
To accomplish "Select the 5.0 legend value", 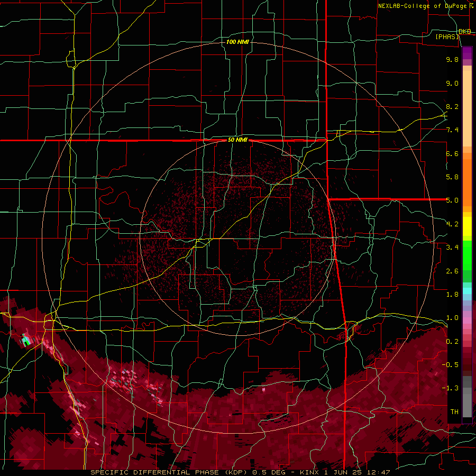I will pyautogui.click(x=452, y=200).
